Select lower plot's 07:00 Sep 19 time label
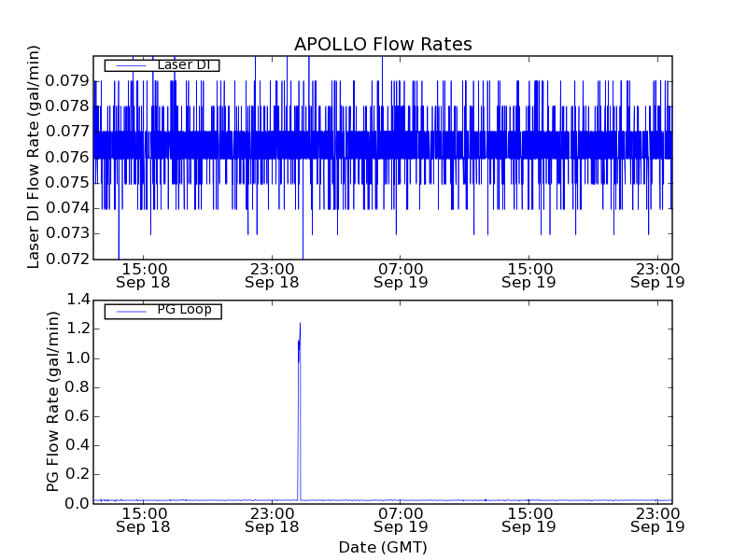This screenshot has height=560, width=747. click(401, 520)
